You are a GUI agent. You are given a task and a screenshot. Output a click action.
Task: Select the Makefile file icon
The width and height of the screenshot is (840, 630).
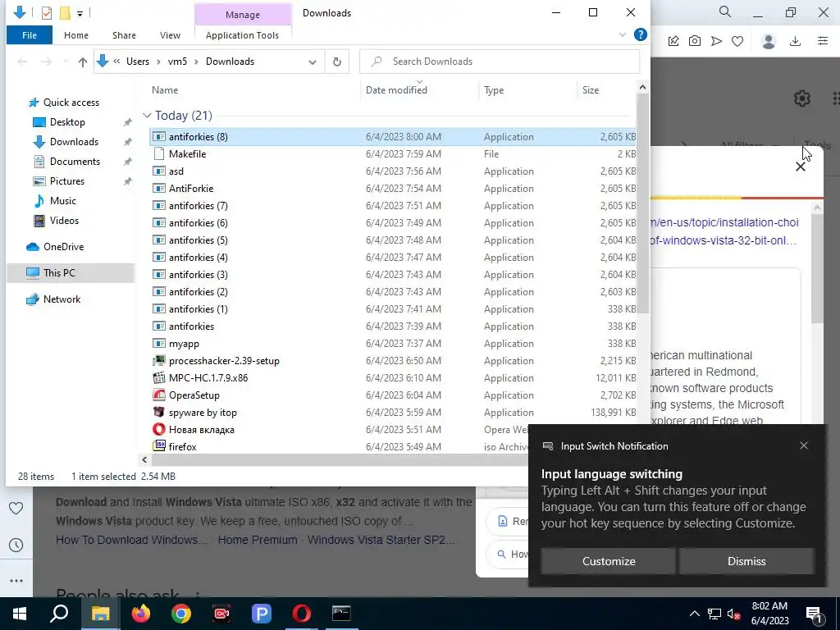[x=158, y=154]
